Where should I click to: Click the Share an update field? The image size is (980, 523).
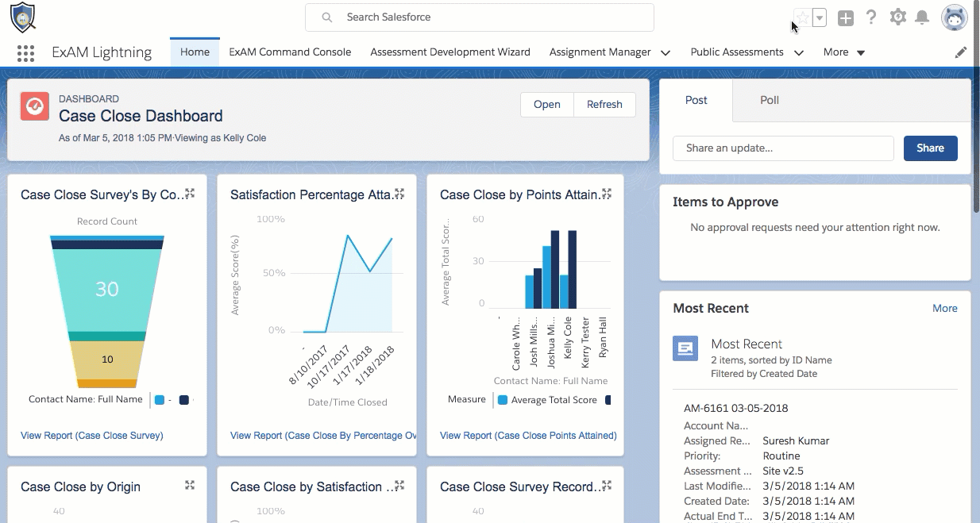click(x=783, y=148)
